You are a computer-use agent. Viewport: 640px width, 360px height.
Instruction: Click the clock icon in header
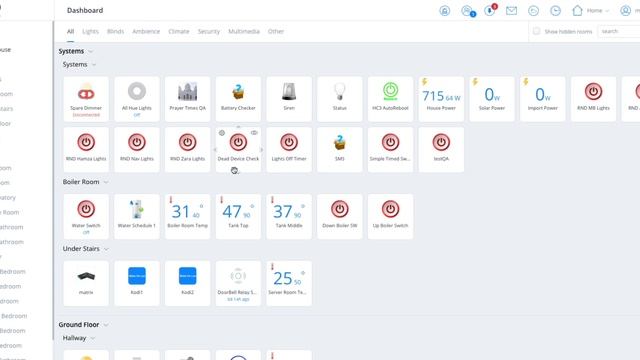coord(556,11)
